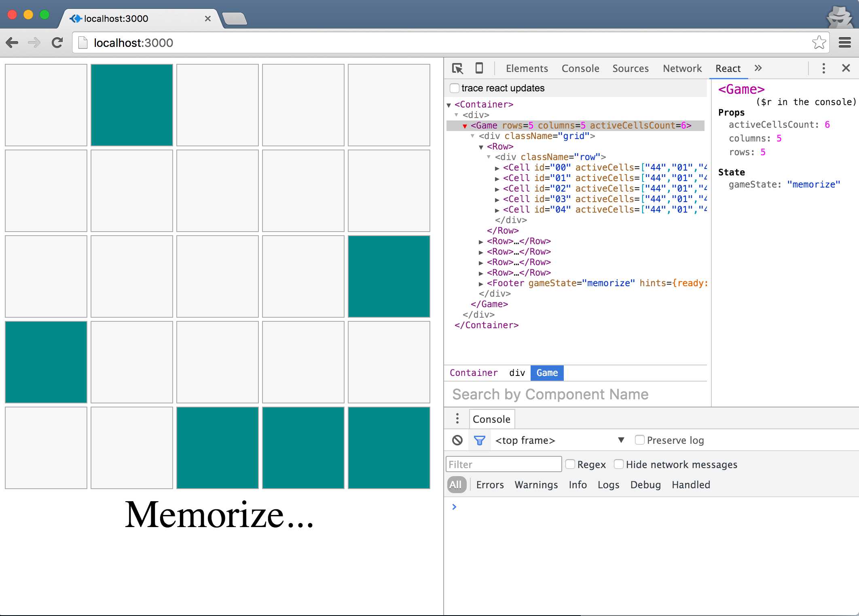The width and height of the screenshot is (859, 616).
Task: Click the browser reload icon
Action: coord(57,43)
